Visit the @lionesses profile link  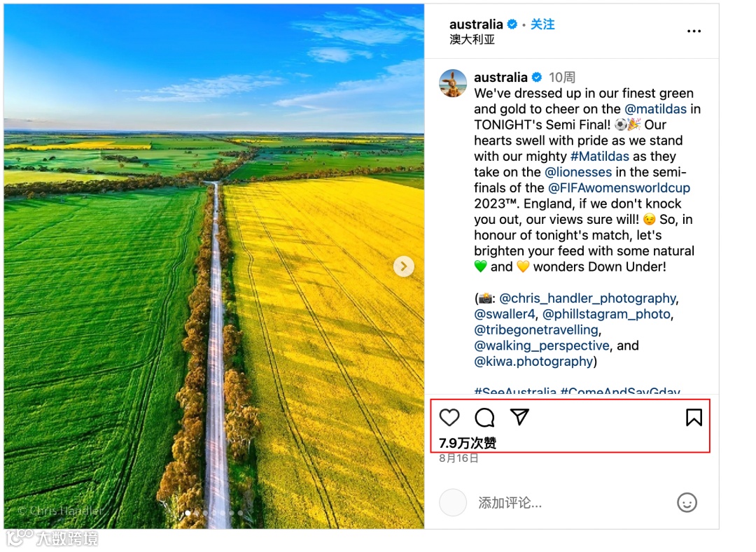[578, 172]
